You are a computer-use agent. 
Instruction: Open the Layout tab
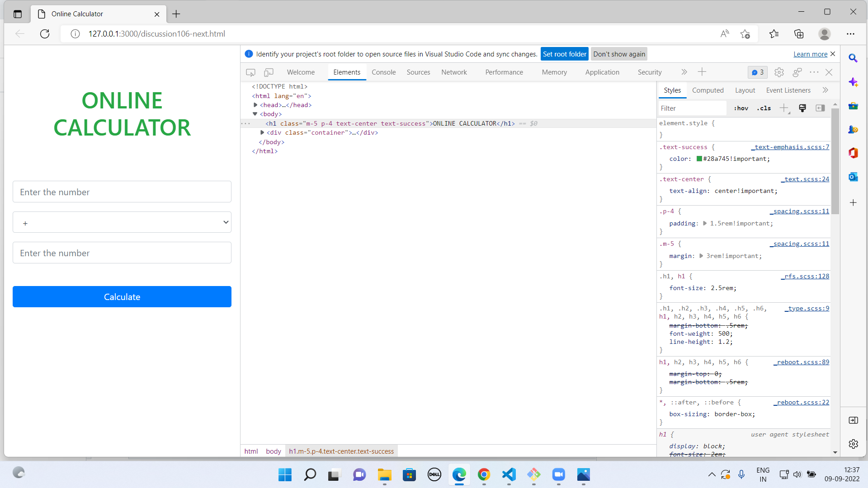pos(745,90)
